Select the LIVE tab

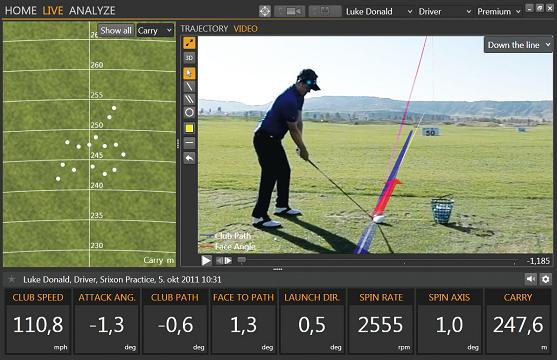point(53,11)
